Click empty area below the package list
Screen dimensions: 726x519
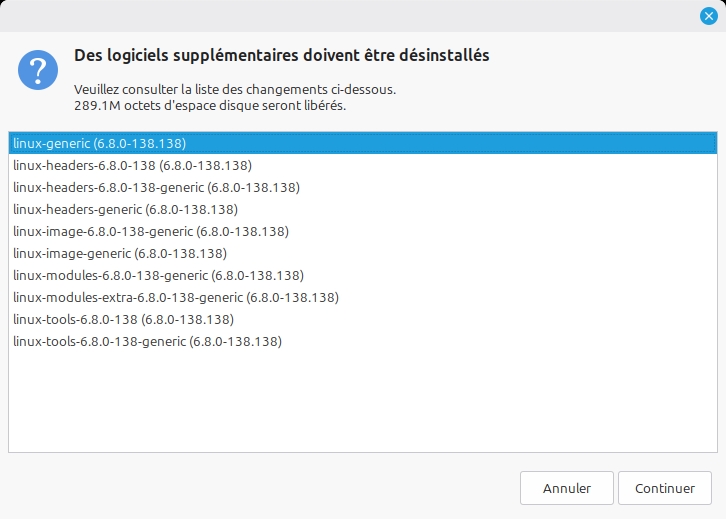tap(363, 402)
